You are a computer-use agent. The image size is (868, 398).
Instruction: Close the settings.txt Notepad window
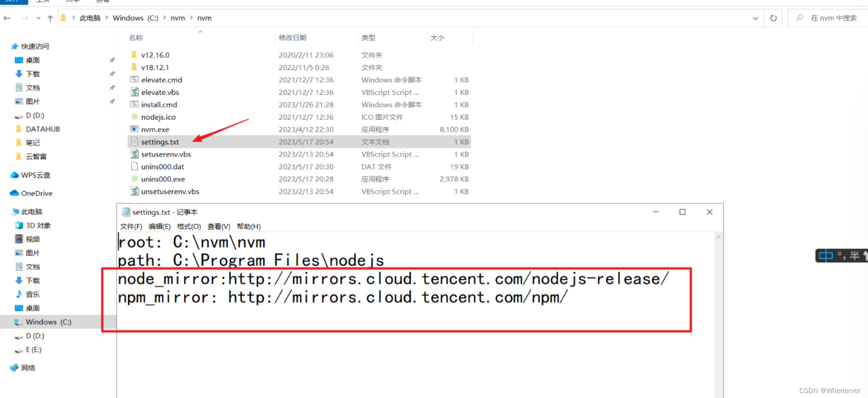click(x=710, y=212)
